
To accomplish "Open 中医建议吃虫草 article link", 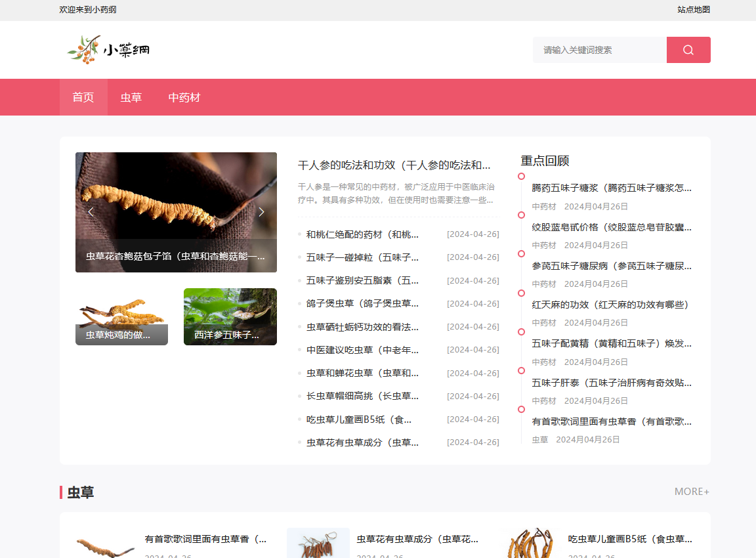I will [362, 350].
